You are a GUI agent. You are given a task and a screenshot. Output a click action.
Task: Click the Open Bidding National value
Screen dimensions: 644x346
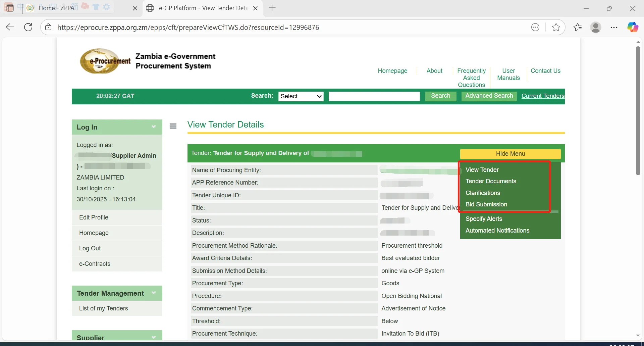pos(412,296)
